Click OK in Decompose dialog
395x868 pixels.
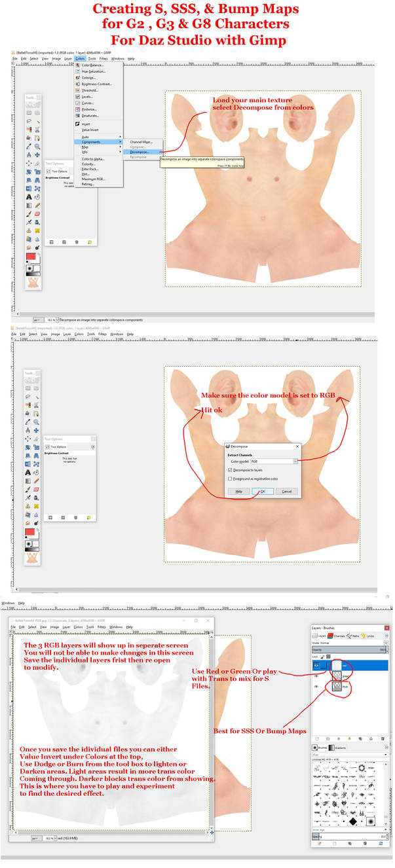pyautogui.click(x=263, y=492)
